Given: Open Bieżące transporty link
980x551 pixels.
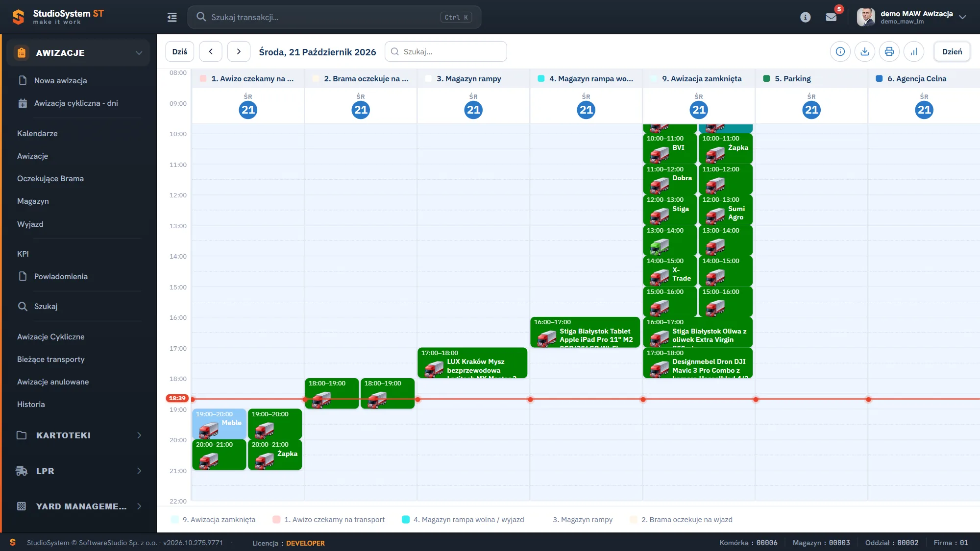Looking at the screenshot, I should (x=51, y=359).
